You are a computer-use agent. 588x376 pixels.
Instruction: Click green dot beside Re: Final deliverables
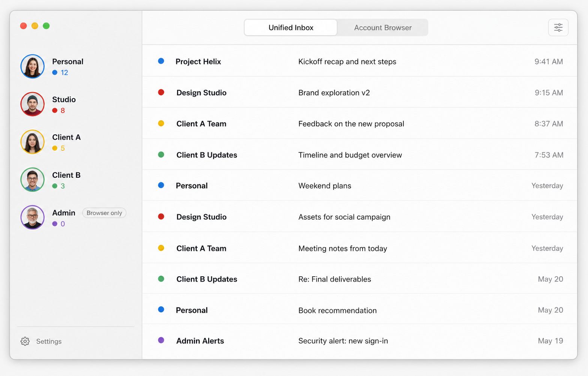[x=161, y=279]
